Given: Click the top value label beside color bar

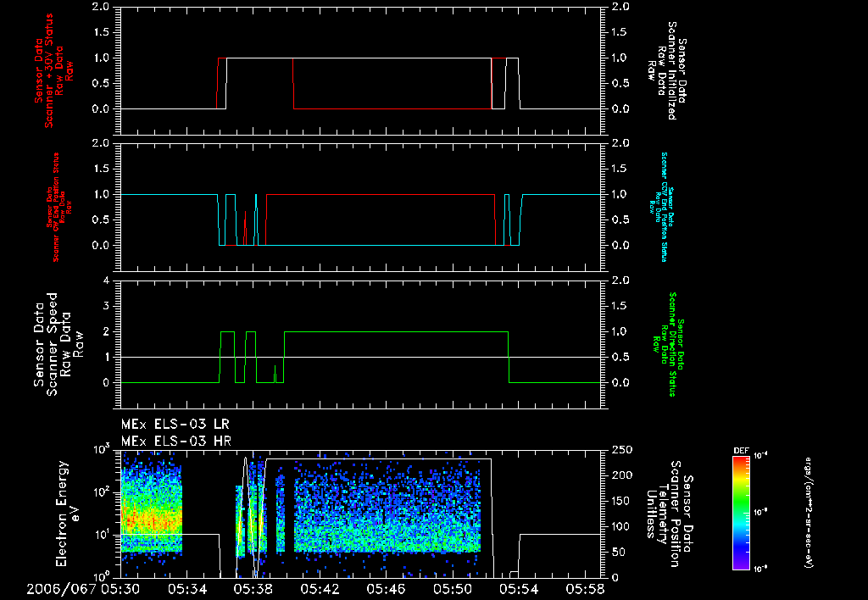Looking at the screenshot, I should click(761, 456).
